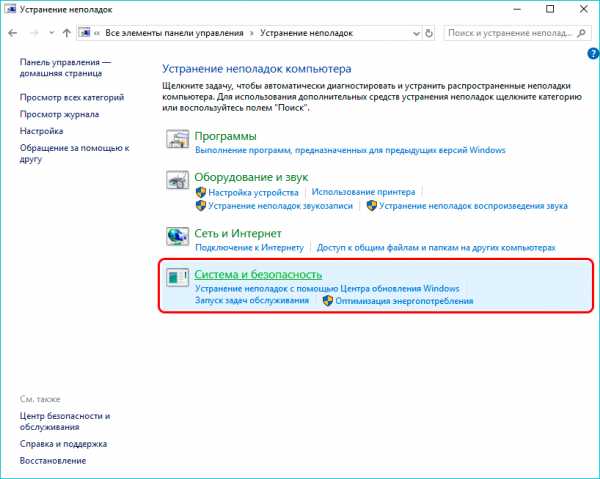Focus the troubleshooting search field
The image size is (600, 479).
510,33
